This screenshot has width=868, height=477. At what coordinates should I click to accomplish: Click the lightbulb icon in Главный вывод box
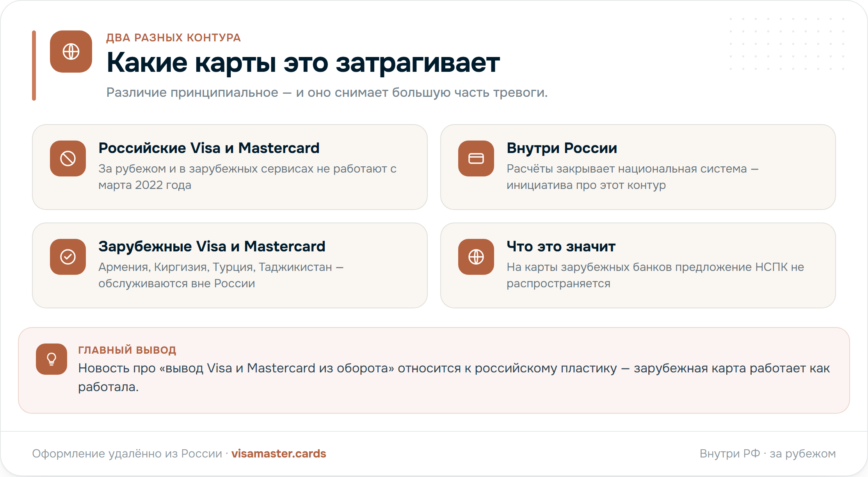[x=52, y=359]
